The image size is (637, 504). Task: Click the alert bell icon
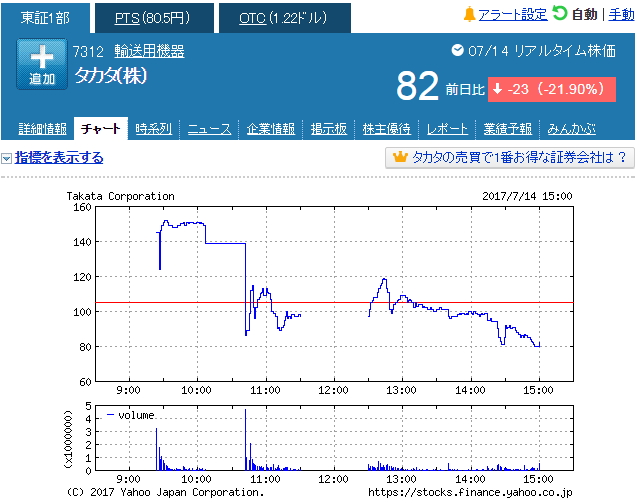tap(469, 14)
